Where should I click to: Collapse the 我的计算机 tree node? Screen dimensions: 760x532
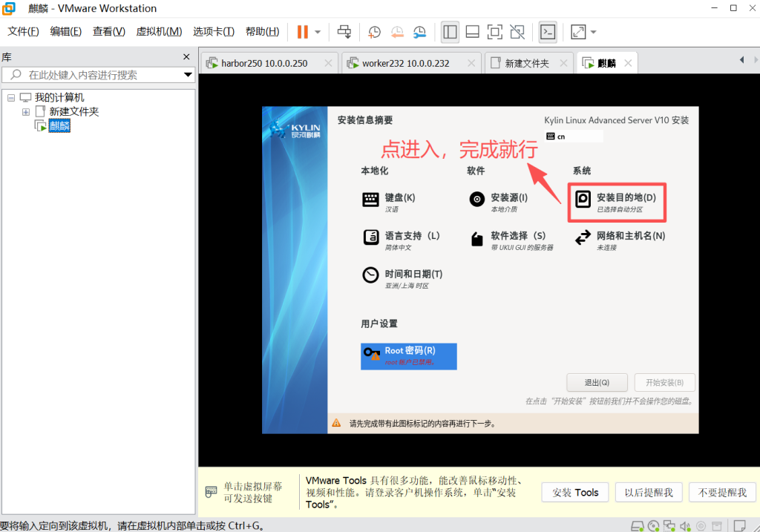[x=11, y=98]
